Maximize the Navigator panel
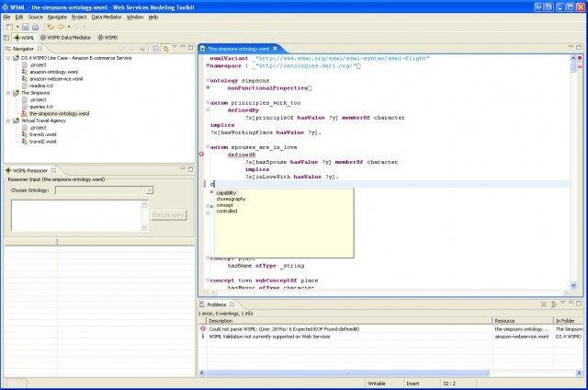Viewport: 588px width, 390px height. pos(190,48)
